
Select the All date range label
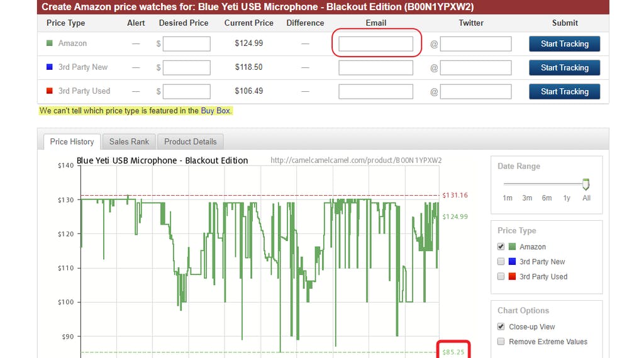(587, 198)
